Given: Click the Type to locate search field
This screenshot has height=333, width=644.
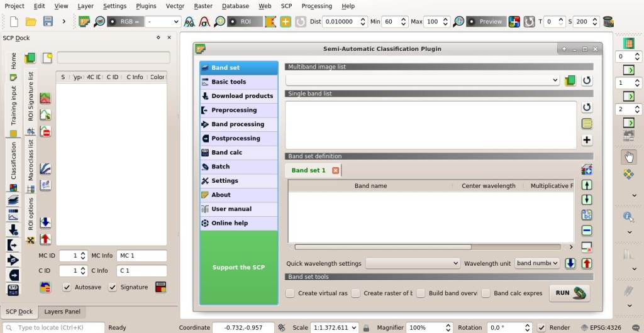Looking at the screenshot, I should coord(53,328).
